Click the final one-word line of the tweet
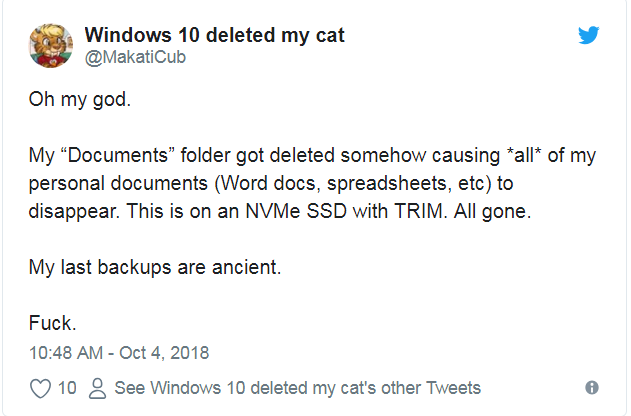The width and height of the screenshot is (631, 416). (x=52, y=324)
